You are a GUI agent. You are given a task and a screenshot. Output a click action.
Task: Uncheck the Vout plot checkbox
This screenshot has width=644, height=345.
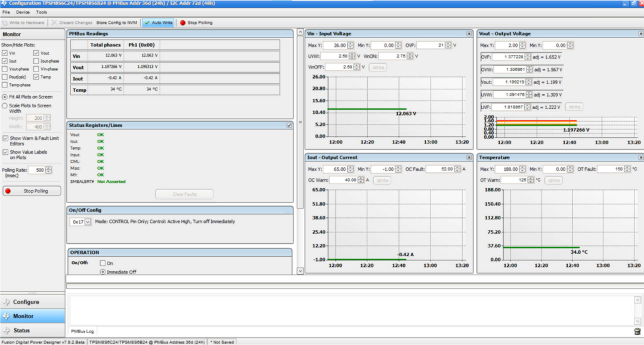pos(36,53)
